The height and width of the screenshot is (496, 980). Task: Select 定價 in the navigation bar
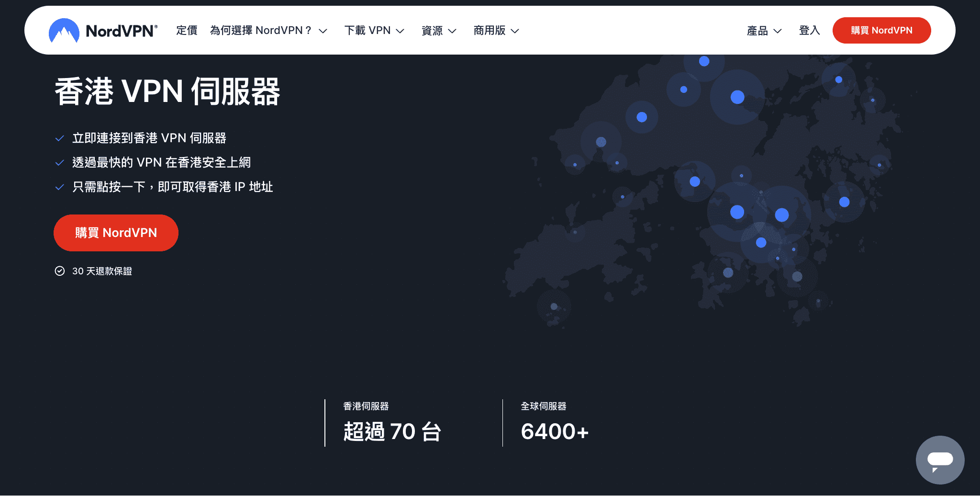coord(186,30)
